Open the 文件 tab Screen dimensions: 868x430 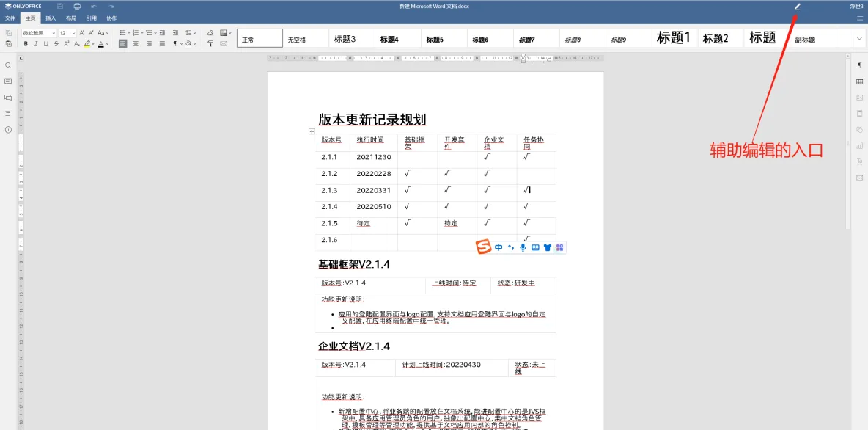pos(10,18)
